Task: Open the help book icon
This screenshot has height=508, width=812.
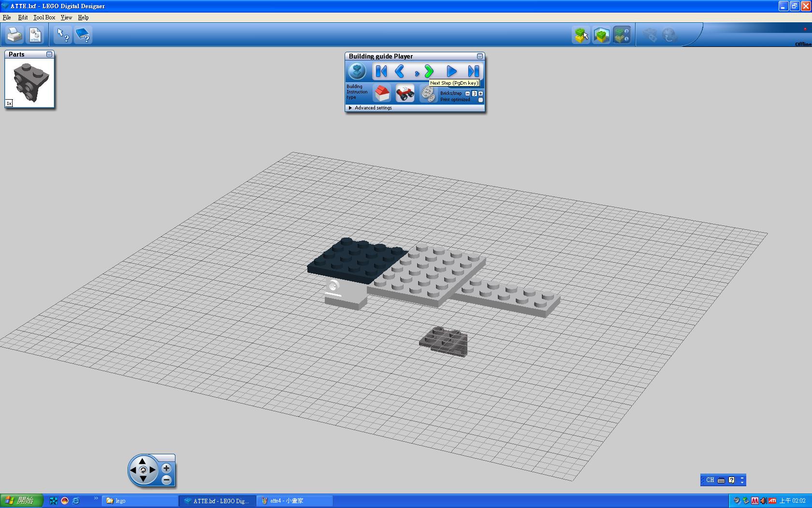Action: [83, 35]
